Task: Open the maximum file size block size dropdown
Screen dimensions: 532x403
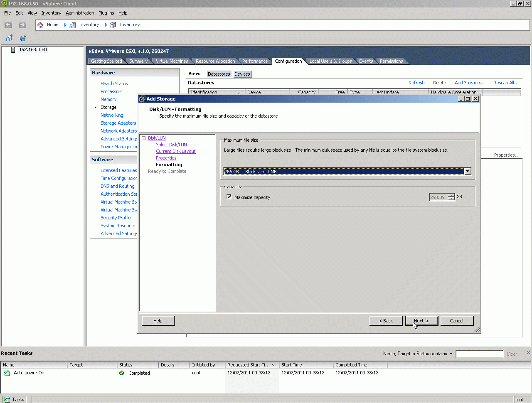Action: (468, 172)
